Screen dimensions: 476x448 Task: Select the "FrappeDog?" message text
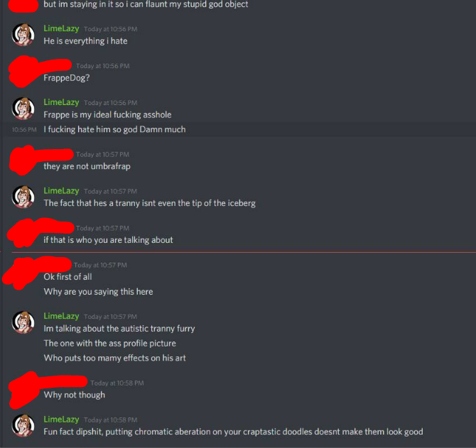(x=67, y=78)
